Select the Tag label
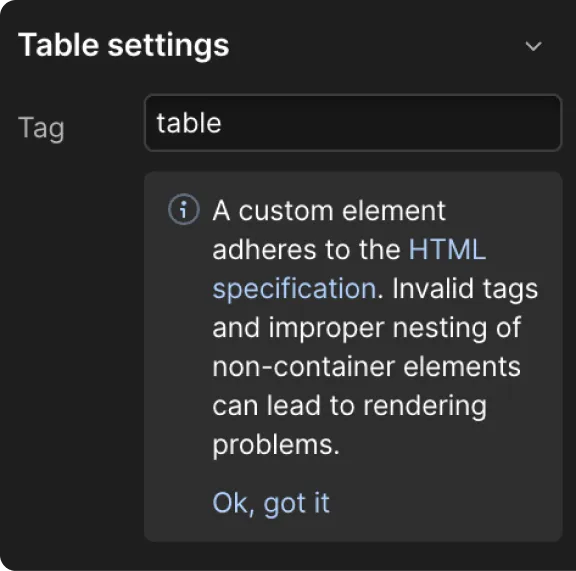The width and height of the screenshot is (576, 571). (41, 128)
